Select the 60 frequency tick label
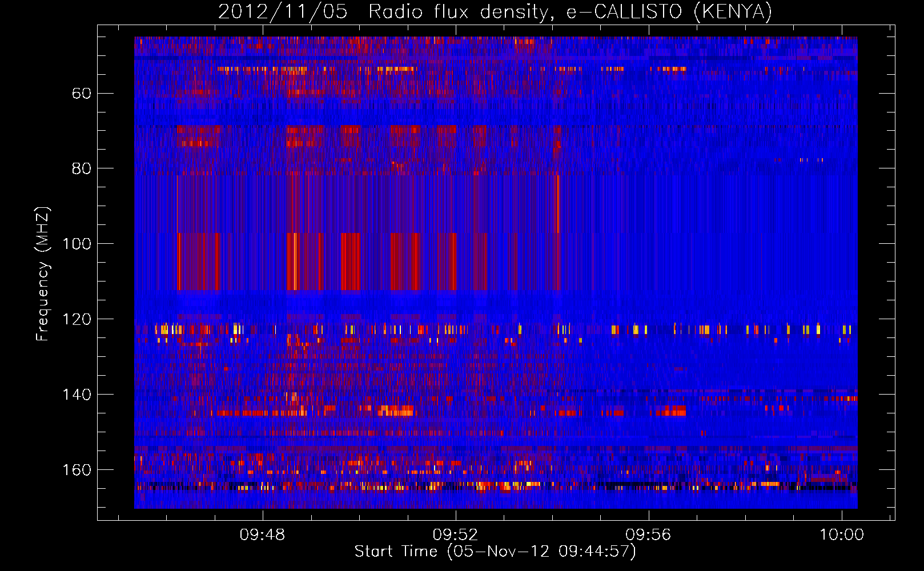The image size is (924, 571). [82, 93]
